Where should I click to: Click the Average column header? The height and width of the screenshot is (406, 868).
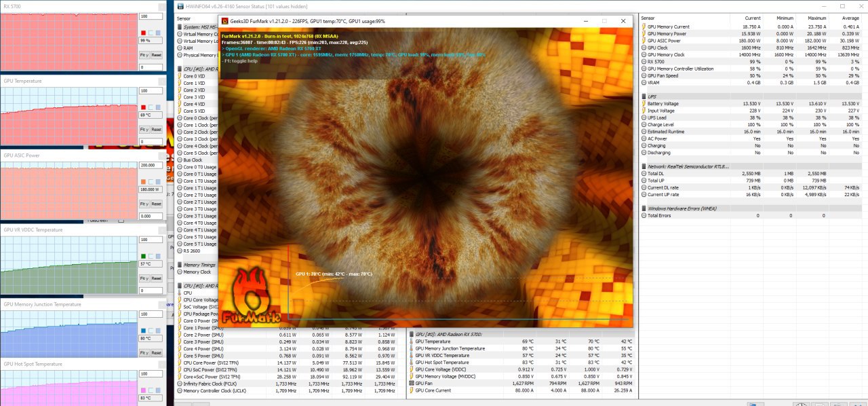pyautogui.click(x=850, y=18)
